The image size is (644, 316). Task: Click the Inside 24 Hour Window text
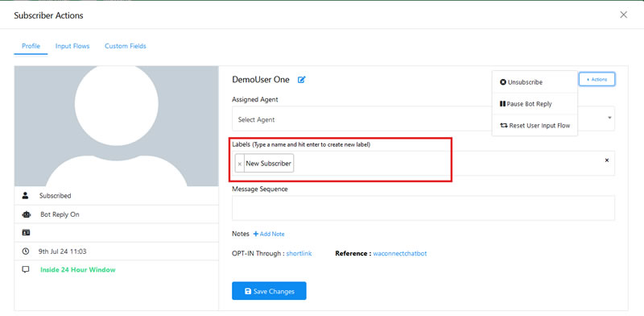coord(78,270)
